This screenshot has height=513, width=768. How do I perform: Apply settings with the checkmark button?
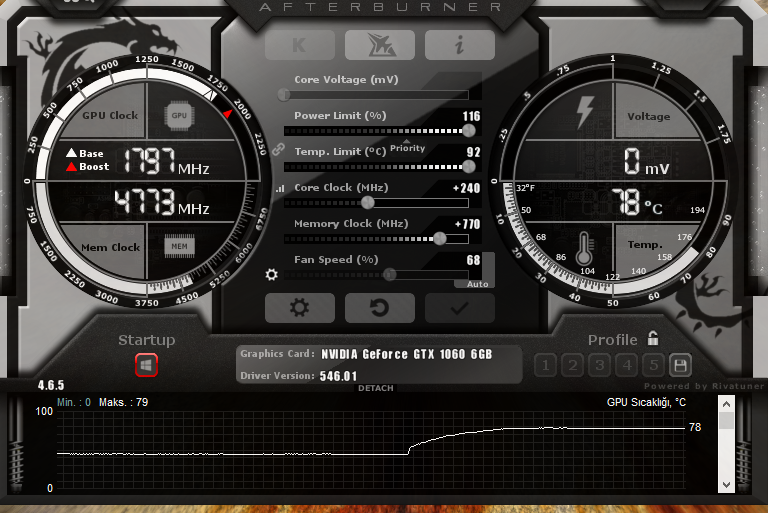coord(459,308)
